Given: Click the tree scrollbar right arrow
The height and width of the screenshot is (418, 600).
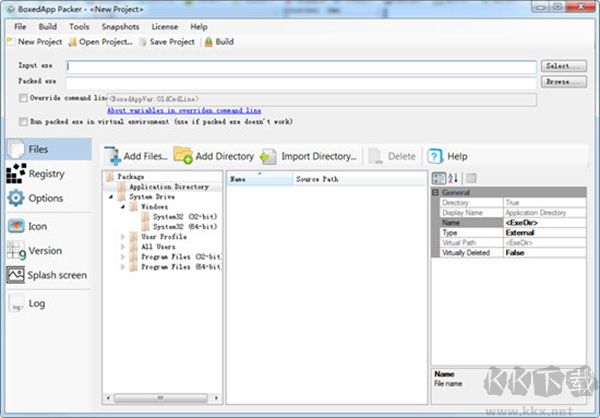Looking at the screenshot, I should tap(217, 398).
